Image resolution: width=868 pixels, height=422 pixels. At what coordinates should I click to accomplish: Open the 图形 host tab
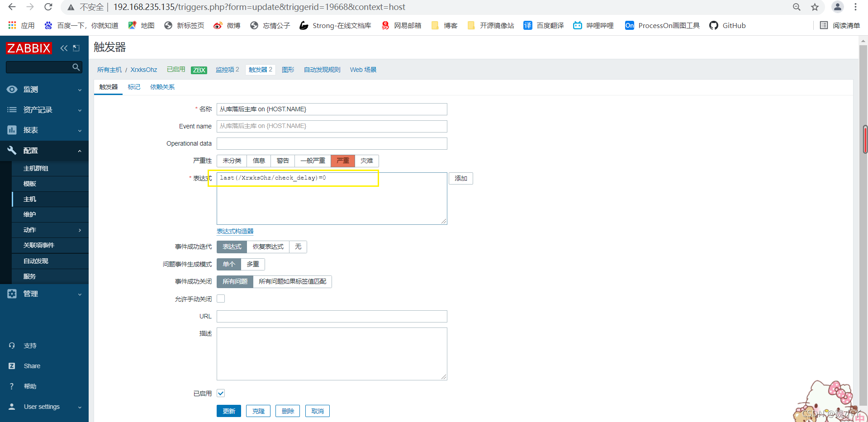point(288,70)
